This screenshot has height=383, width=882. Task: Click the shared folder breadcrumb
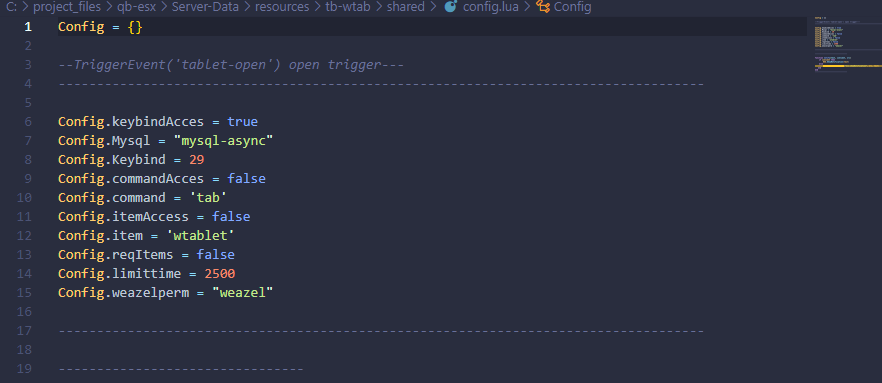pos(406,7)
